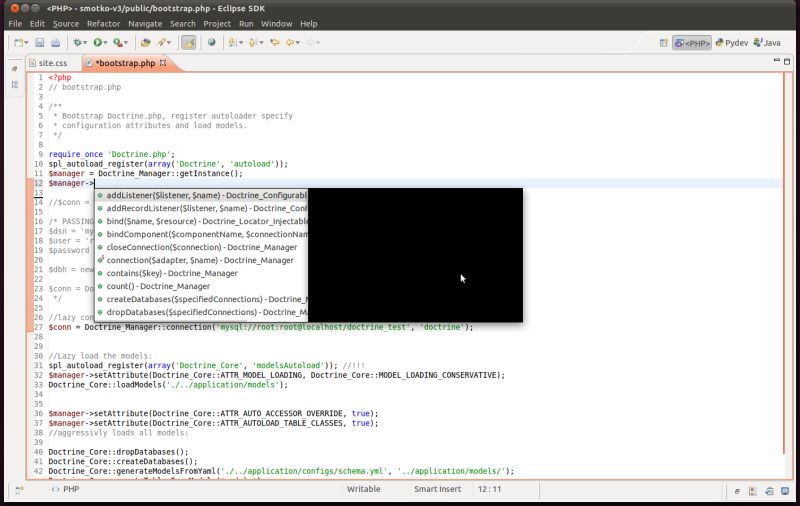This screenshot has width=800, height=506.
Task: Expand the Run configurations dropdown arrow
Action: tap(105, 43)
